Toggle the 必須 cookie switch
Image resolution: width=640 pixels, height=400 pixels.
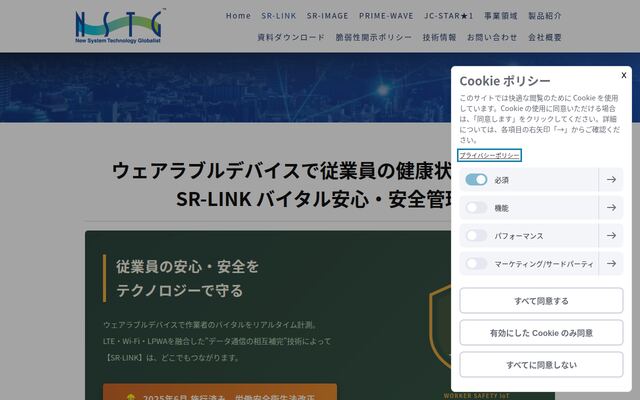tap(476, 180)
